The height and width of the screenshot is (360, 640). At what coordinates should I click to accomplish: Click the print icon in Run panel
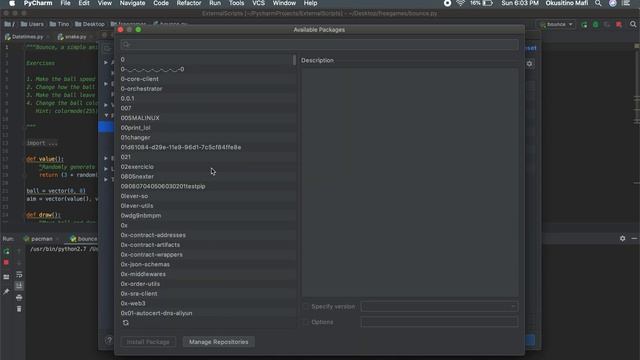pyautogui.click(x=19, y=298)
